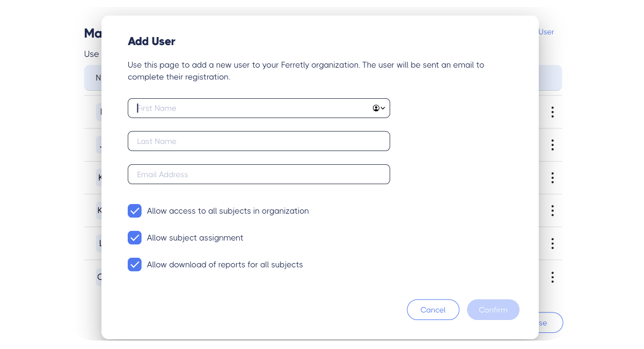Toggle the subject assignment checkbox

(x=135, y=238)
